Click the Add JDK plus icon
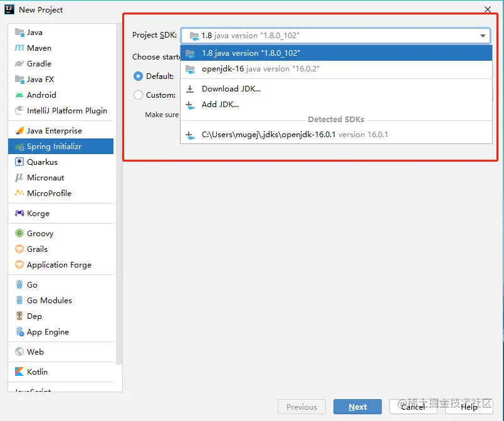504x421 pixels. tap(190, 105)
